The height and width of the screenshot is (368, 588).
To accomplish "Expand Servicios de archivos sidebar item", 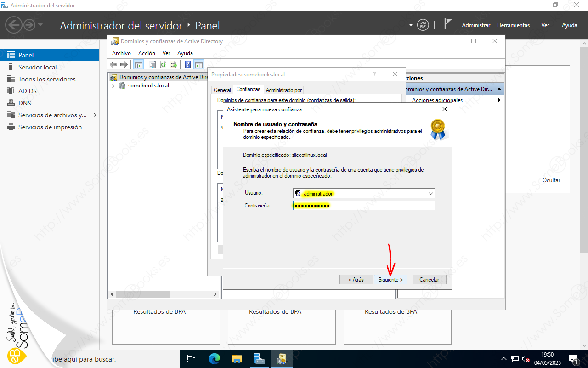I will pyautogui.click(x=95, y=115).
